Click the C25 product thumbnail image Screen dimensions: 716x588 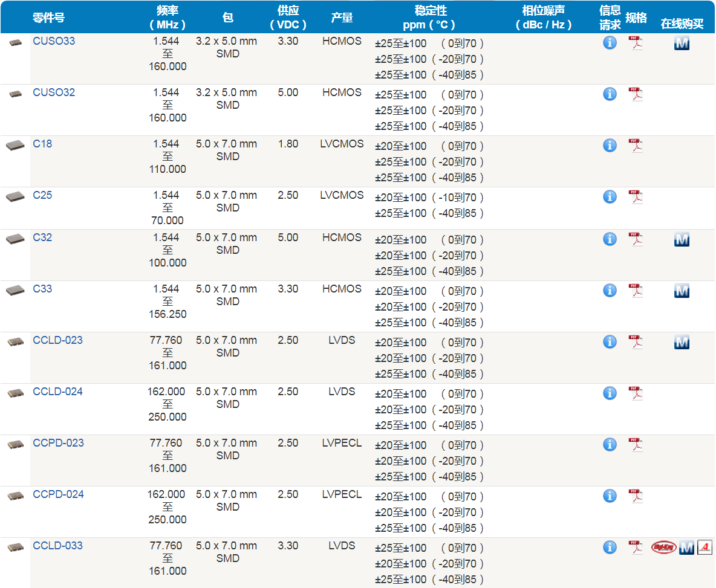point(15,197)
